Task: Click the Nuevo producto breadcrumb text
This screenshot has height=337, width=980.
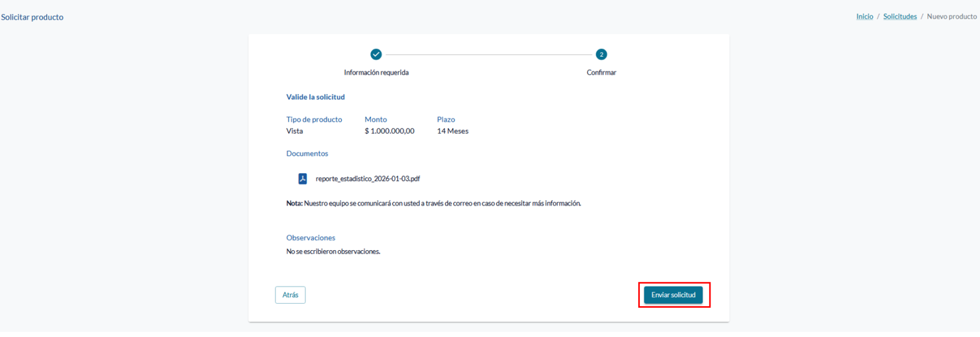Action: [952, 16]
